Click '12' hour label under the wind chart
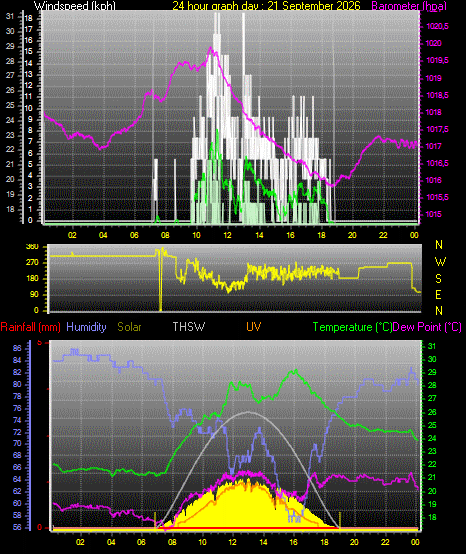This screenshot has height=554, width=466. point(227,235)
